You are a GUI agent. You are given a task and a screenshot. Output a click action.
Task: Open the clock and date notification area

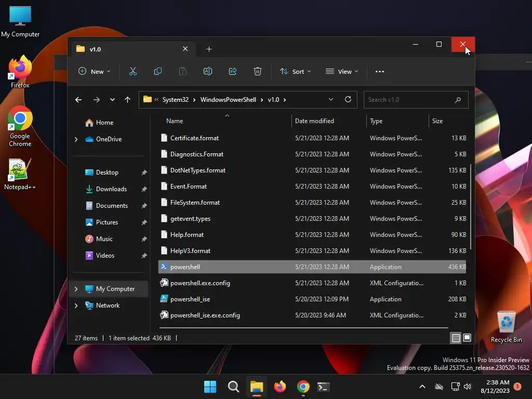pos(495,387)
